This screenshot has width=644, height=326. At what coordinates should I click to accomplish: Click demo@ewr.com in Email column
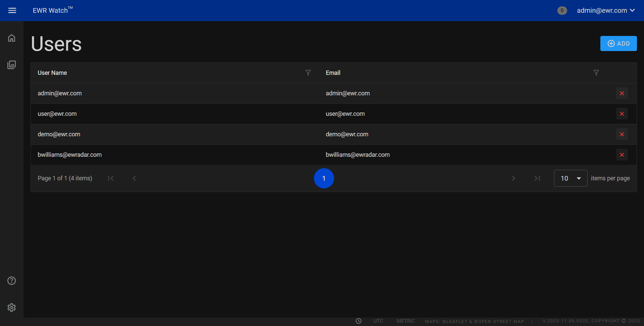pyautogui.click(x=347, y=134)
